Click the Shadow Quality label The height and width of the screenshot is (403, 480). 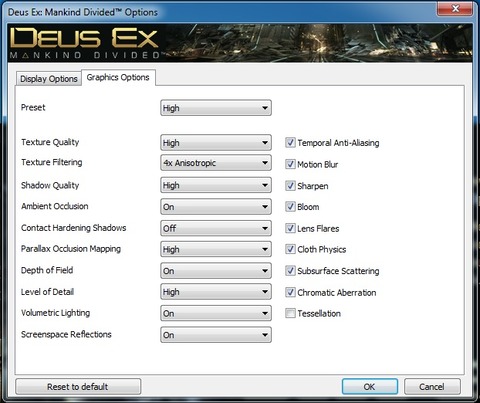pos(50,185)
